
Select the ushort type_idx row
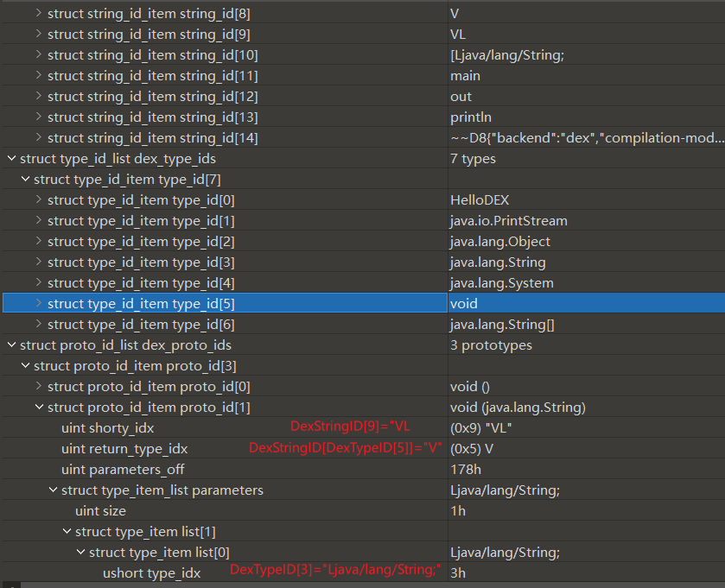click(x=152, y=573)
